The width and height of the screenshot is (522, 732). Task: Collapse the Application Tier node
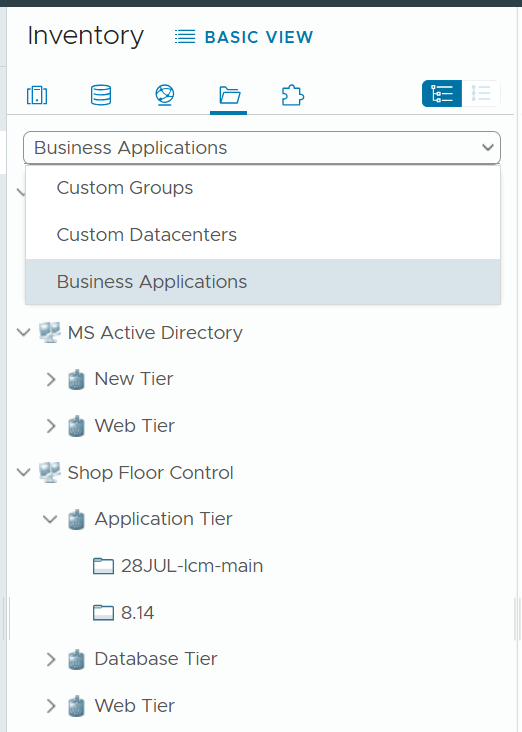(x=50, y=519)
